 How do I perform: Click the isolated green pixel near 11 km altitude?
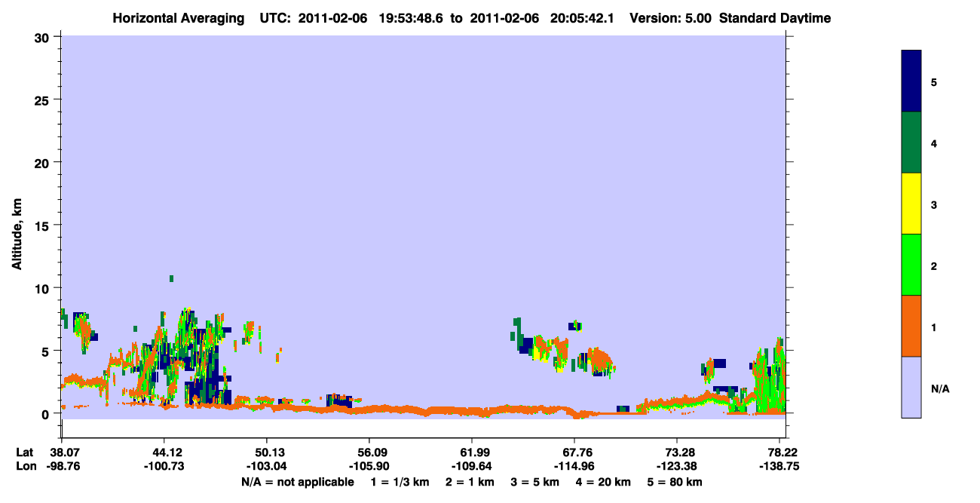172,279
